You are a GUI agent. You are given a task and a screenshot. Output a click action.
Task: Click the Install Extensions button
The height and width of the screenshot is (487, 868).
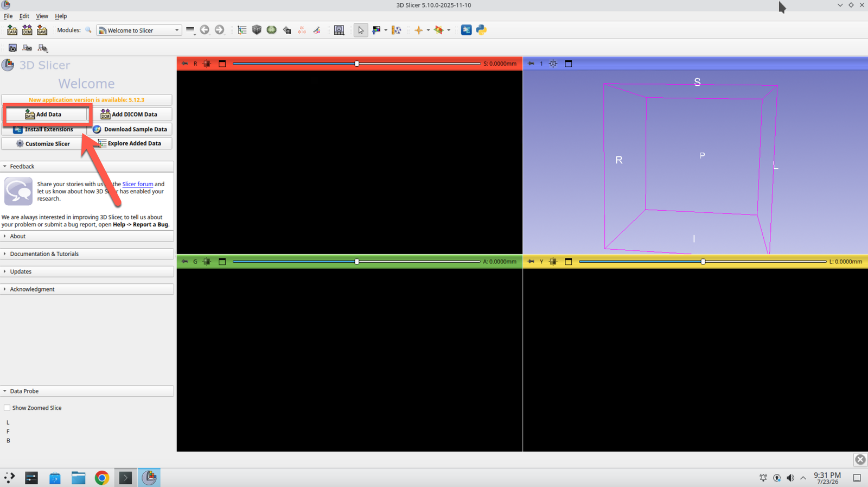click(44, 129)
